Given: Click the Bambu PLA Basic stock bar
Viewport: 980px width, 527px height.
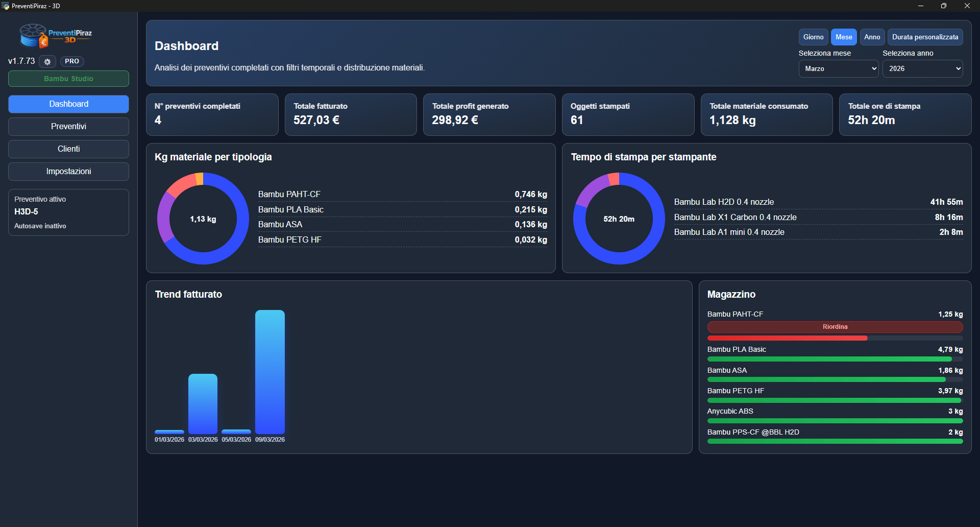Looking at the screenshot, I should click(x=835, y=360).
